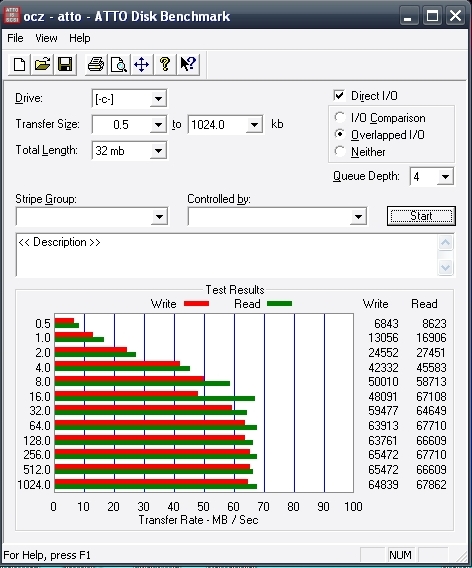The width and height of the screenshot is (472, 568).
Task: Click the green Read legend swatch
Action: click(279, 304)
